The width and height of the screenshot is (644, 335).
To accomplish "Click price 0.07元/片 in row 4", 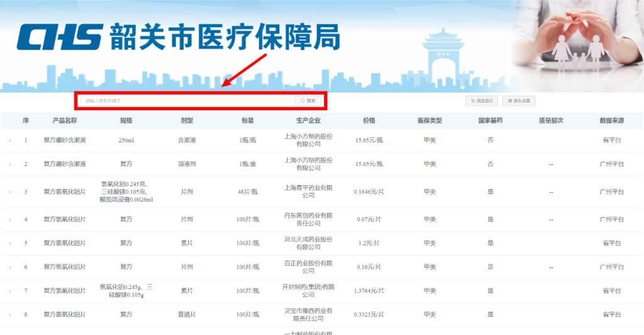I will 369,220.
